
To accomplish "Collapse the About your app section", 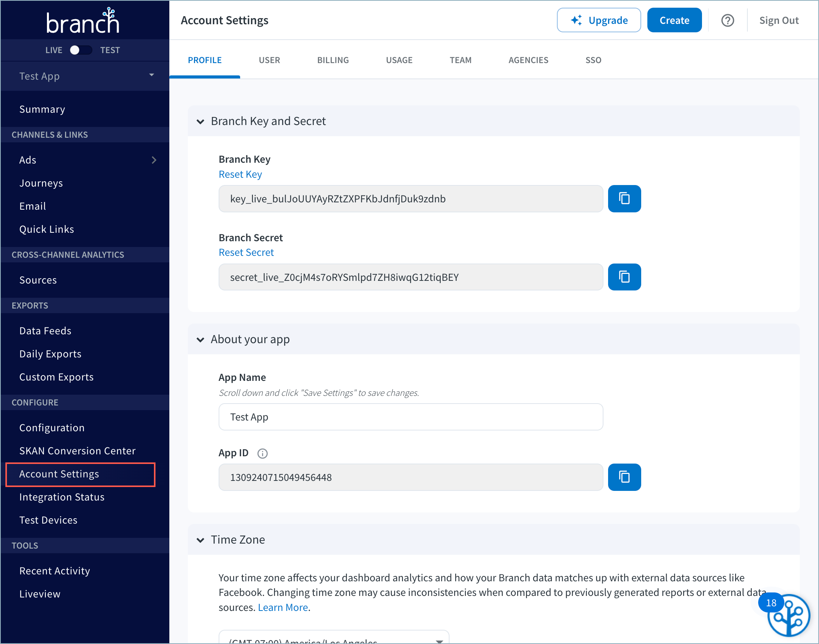I will pyautogui.click(x=201, y=340).
